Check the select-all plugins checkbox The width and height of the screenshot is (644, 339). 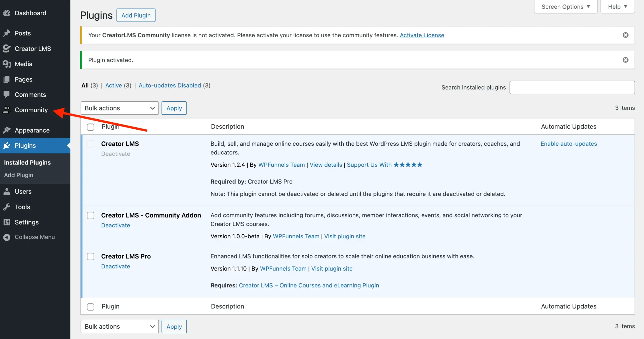[90, 127]
